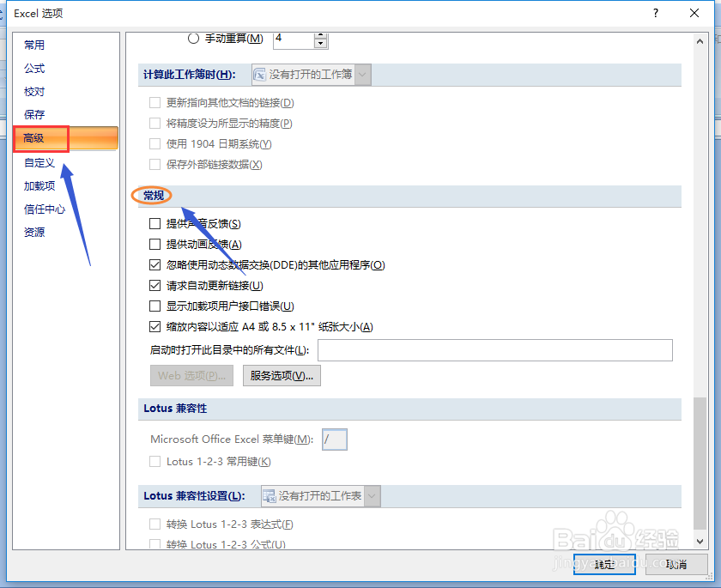Click the scrollbar up arrow
Viewport: 721px width, 588px height.
pos(700,41)
